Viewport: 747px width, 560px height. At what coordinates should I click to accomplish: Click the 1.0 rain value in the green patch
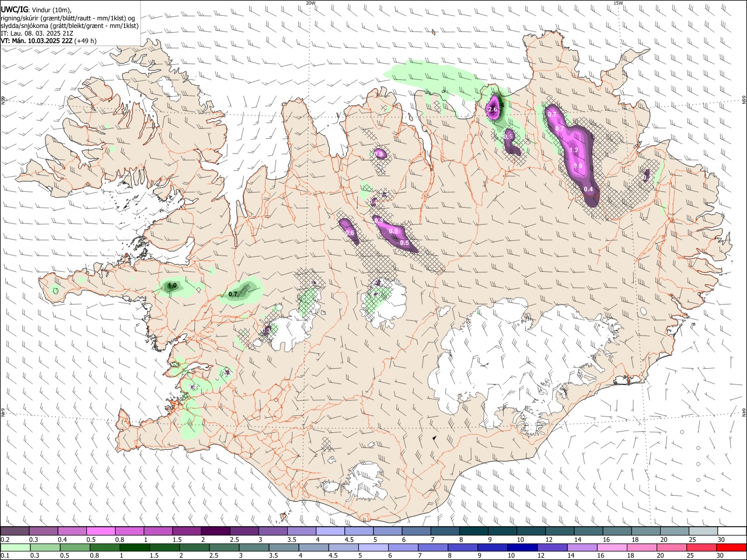[172, 286]
